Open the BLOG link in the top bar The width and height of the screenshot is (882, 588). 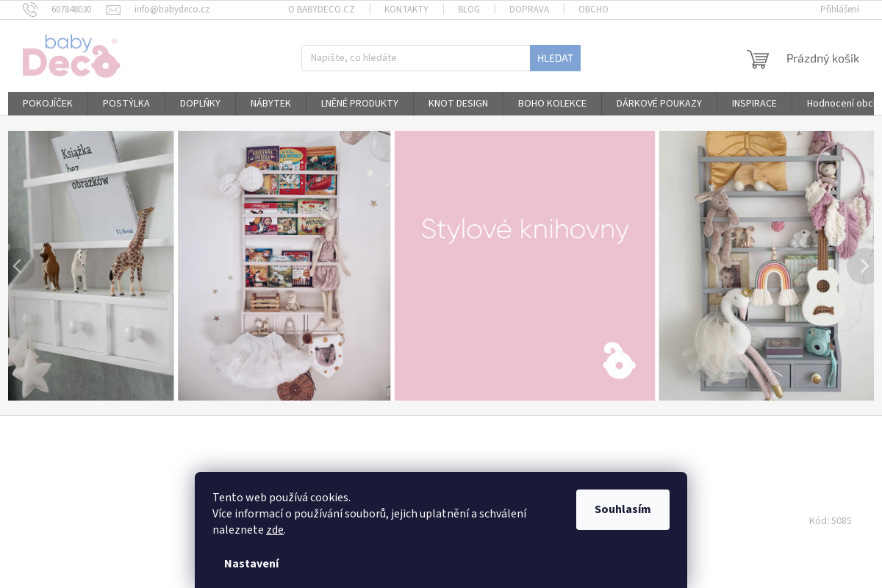click(x=468, y=9)
